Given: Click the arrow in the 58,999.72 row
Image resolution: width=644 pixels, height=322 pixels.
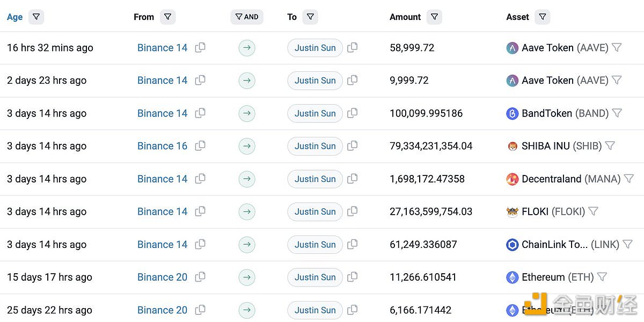Looking at the screenshot, I should click(247, 48).
